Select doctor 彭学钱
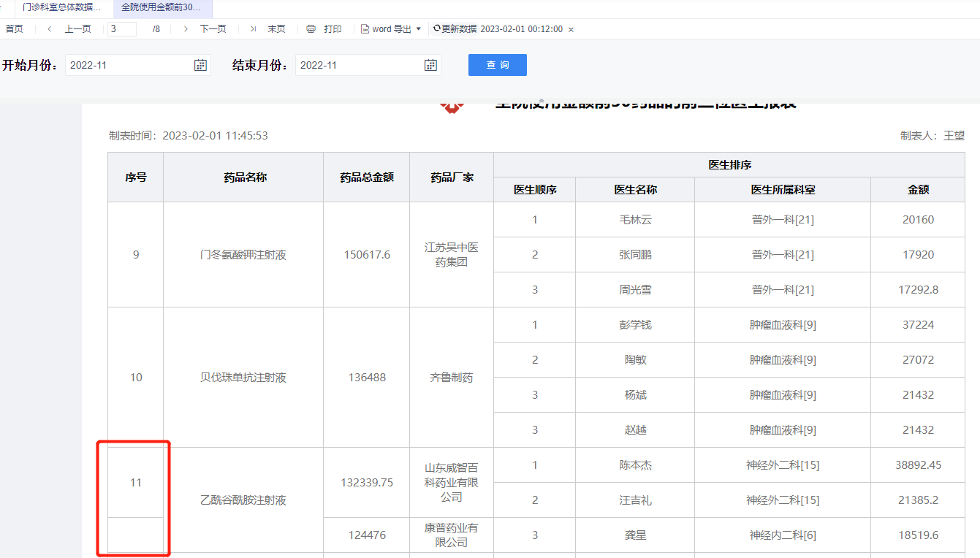Viewport: 980px width, 558px height. click(x=635, y=325)
